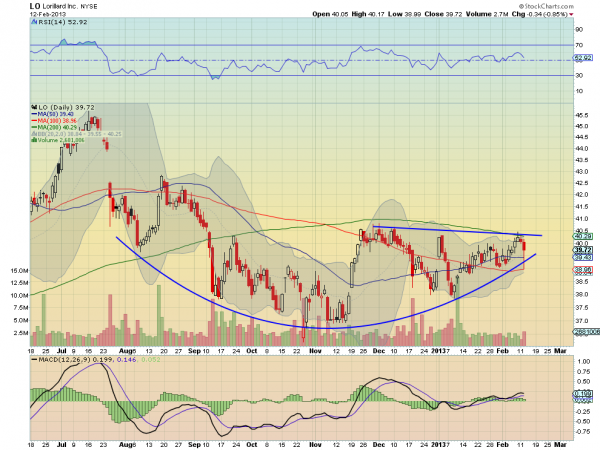Click the '-0.75' MACD axis label

(583, 432)
